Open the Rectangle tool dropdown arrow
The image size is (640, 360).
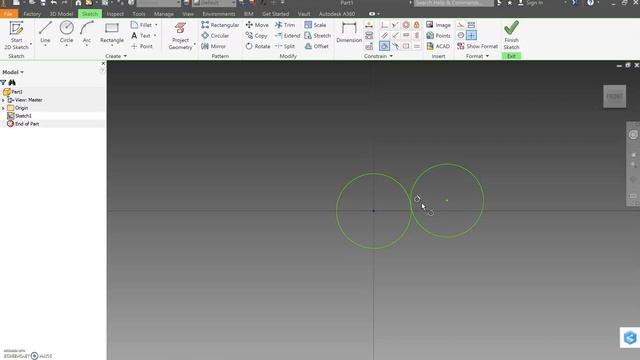[x=111, y=45]
